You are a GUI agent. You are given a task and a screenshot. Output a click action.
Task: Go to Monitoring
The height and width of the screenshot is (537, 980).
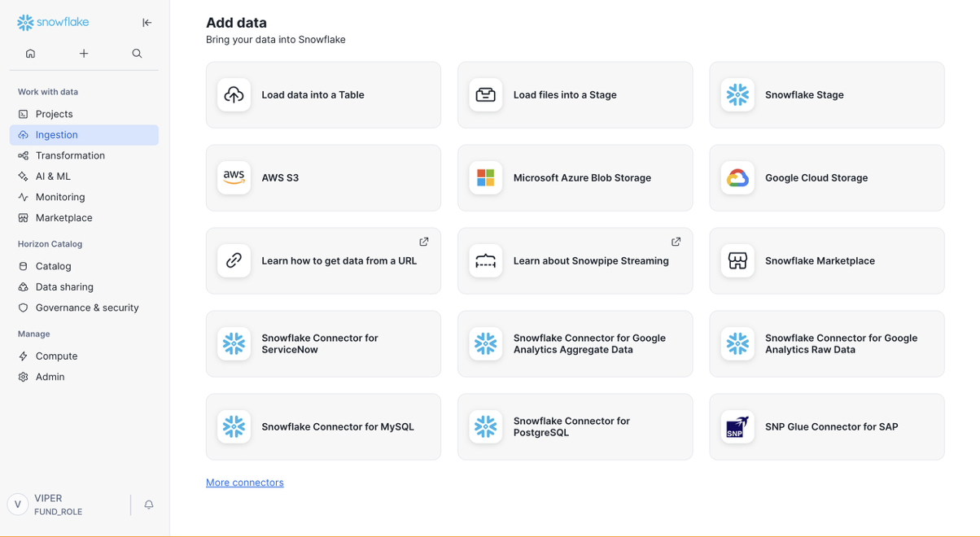pyautogui.click(x=84, y=197)
